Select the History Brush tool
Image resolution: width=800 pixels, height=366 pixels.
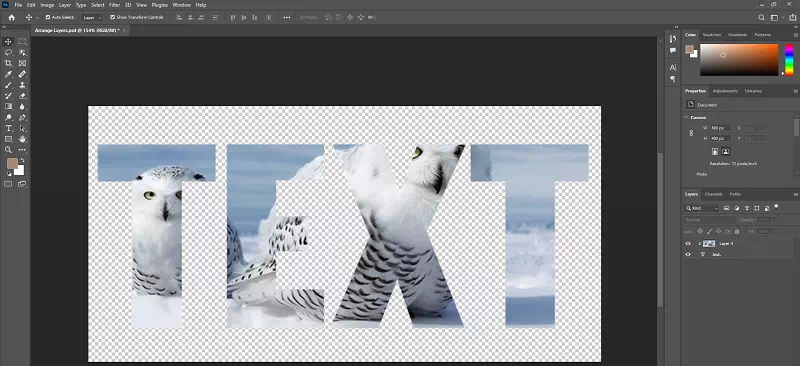(x=8, y=96)
